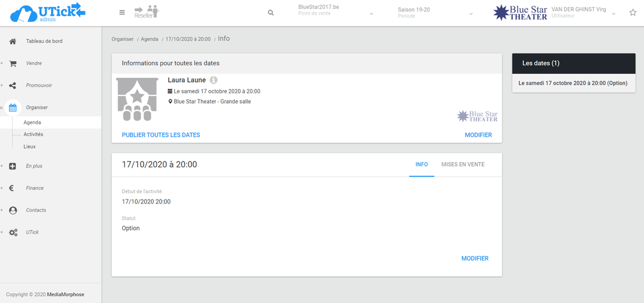
Task: Click the Finance euro icon
Action: point(13,188)
